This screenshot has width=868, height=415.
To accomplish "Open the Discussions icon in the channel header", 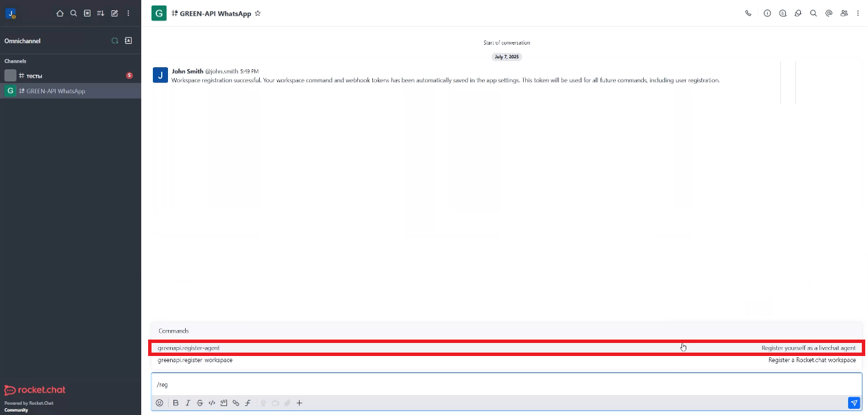I will click(x=782, y=13).
